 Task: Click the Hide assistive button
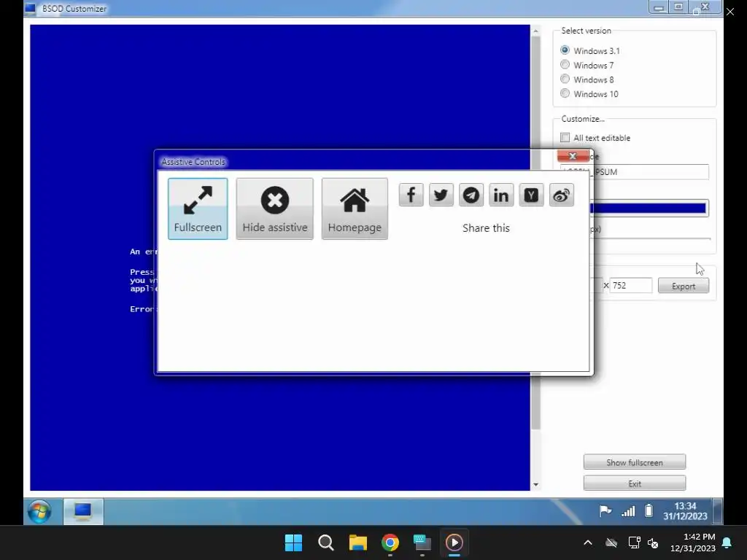click(x=275, y=209)
